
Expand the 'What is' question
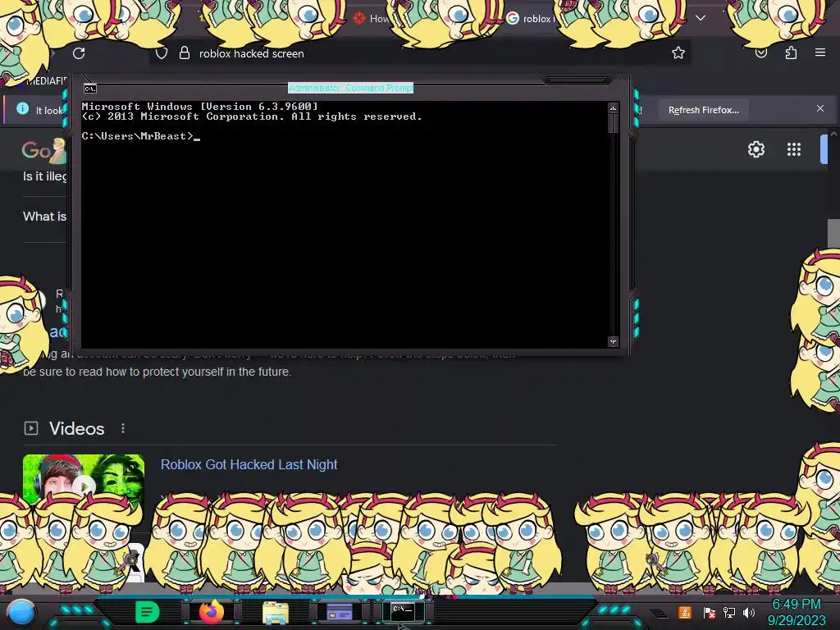pos(44,217)
